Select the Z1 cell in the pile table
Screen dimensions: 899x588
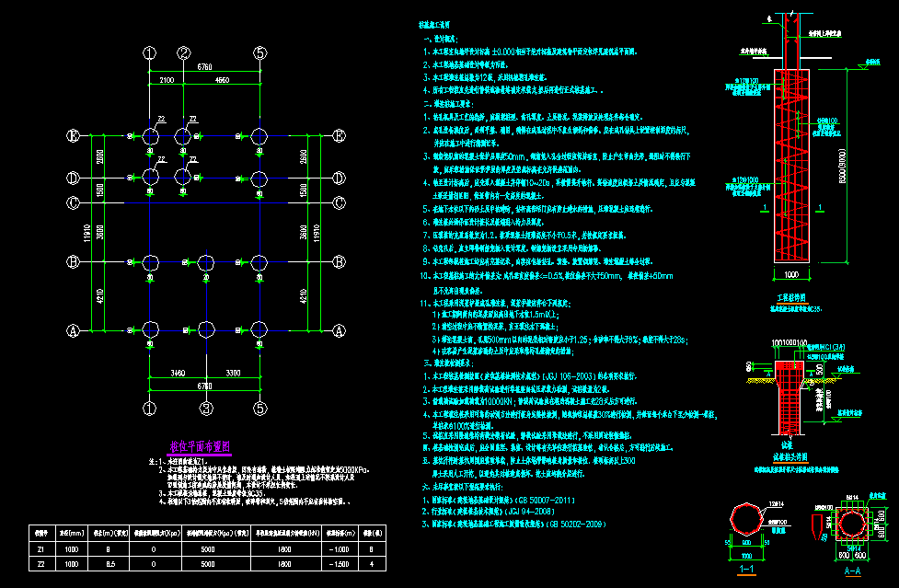40,548
